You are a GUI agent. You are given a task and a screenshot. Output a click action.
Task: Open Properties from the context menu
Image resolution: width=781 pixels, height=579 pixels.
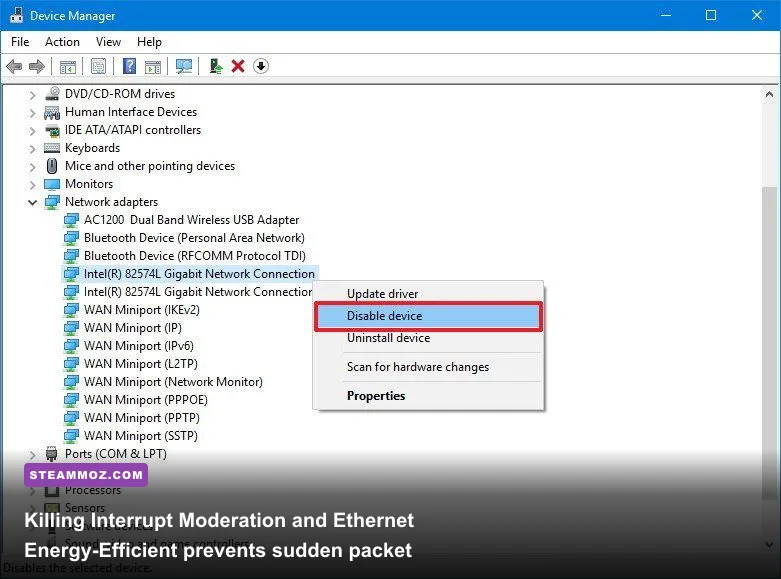pyautogui.click(x=428, y=396)
